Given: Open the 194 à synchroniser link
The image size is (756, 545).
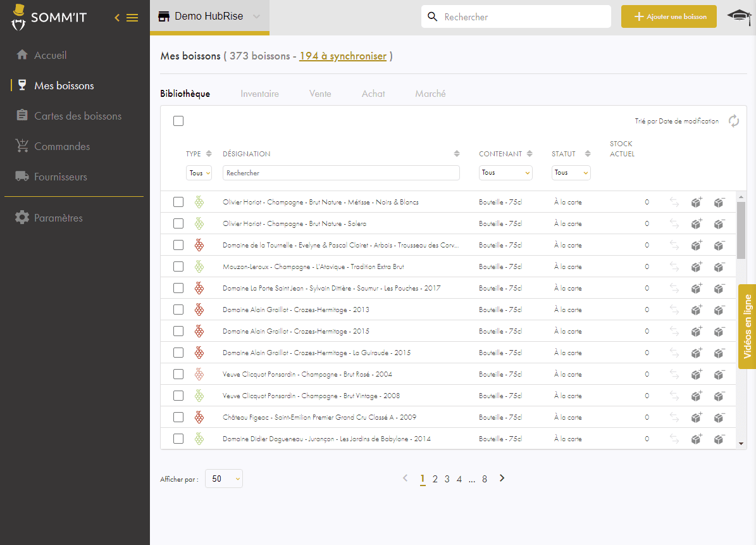Looking at the screenshot, I should pos(343,56).
